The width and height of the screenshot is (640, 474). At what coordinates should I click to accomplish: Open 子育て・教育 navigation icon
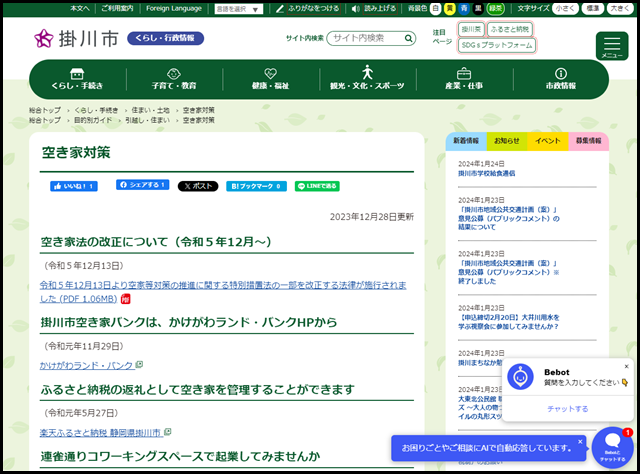tap(174, 73)
